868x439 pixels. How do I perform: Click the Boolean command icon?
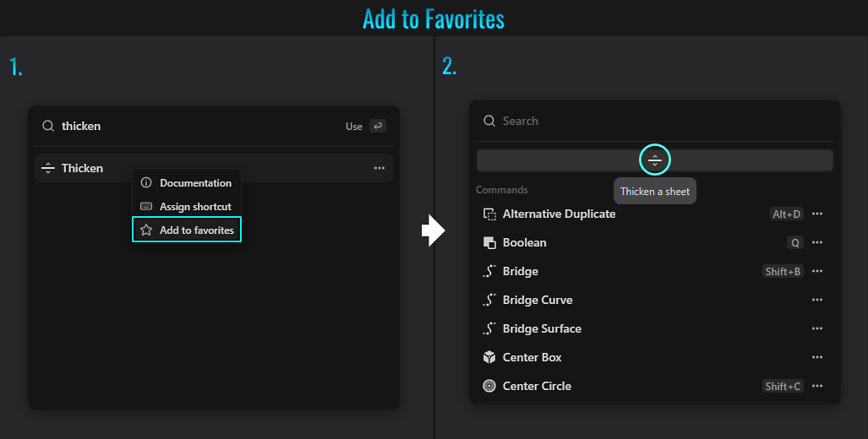[489, 243]
